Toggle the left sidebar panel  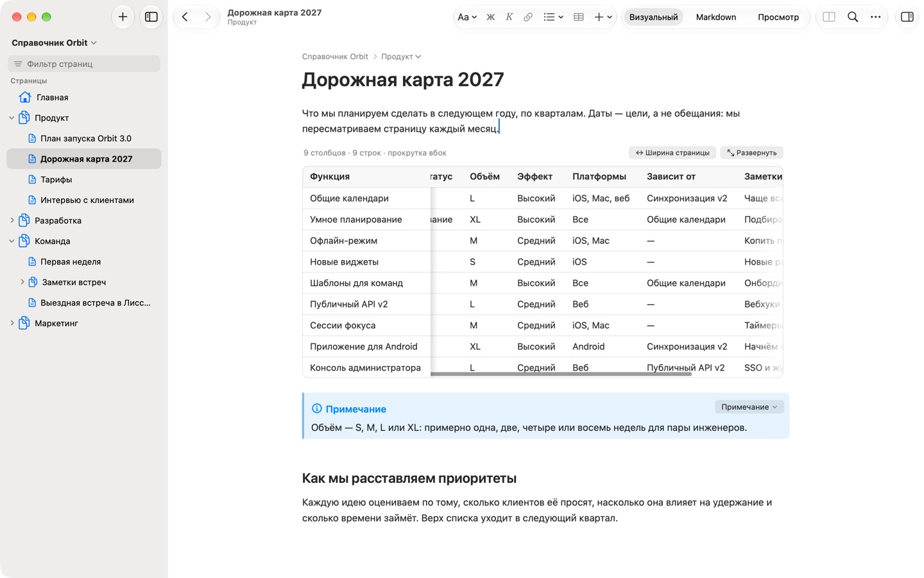(x=151, y=17)
